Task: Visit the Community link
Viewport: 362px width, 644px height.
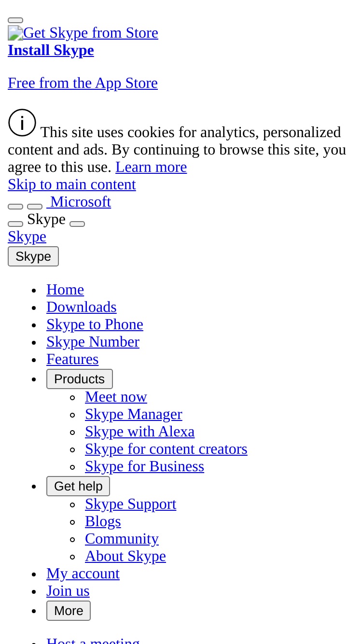Action: point(122,539)
